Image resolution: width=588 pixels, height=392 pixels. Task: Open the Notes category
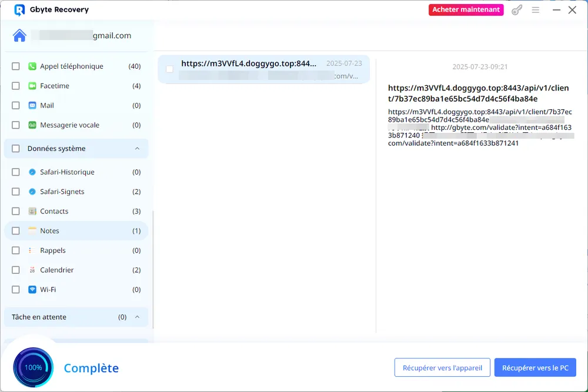(49, 231)
